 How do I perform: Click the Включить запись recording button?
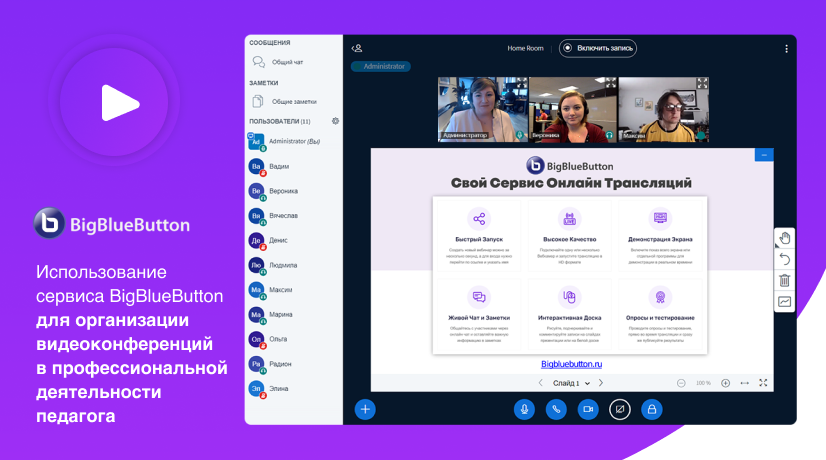tap(598, 48)
